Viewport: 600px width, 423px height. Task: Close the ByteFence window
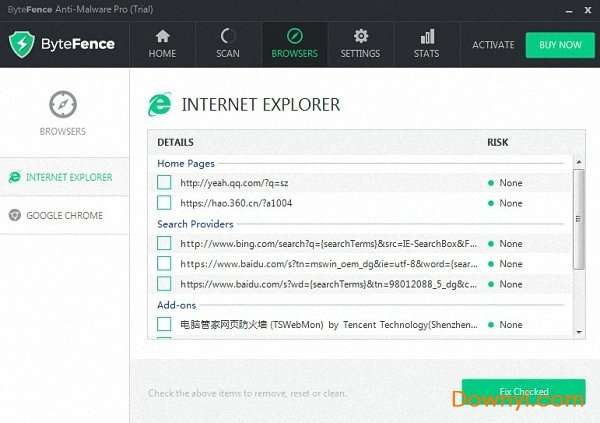[x=588, y=10]
